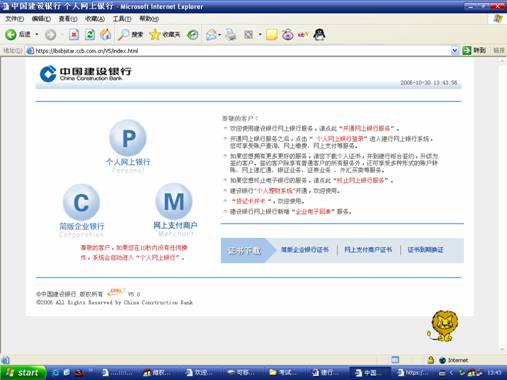Expand the address bar dropdown arrow
Screen dimensions: 507x380
[455, 51]
